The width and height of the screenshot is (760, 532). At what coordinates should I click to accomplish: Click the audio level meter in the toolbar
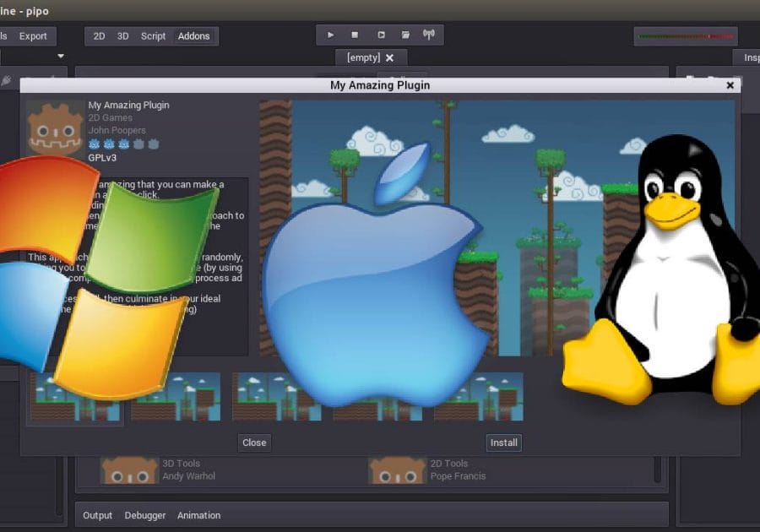685,36
